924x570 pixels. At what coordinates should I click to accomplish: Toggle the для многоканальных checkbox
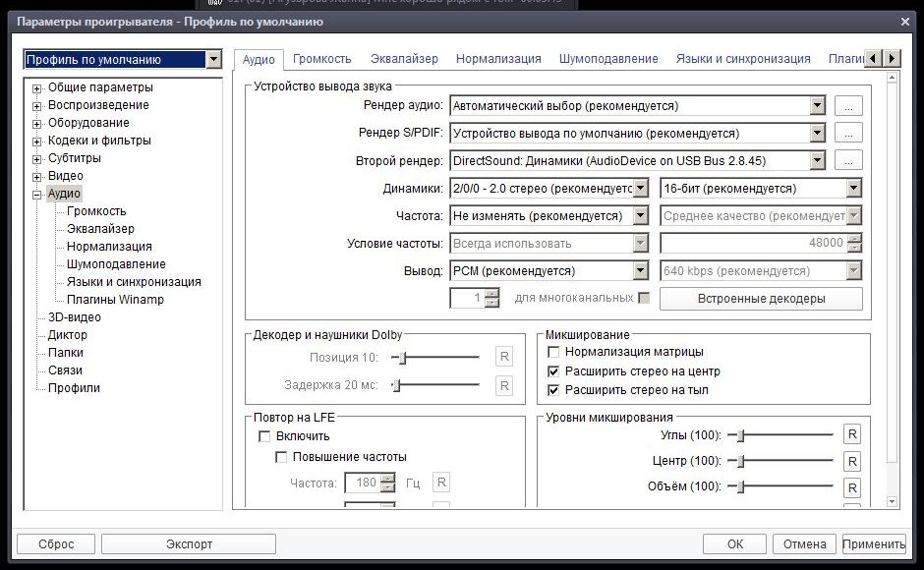coord(644,298)
